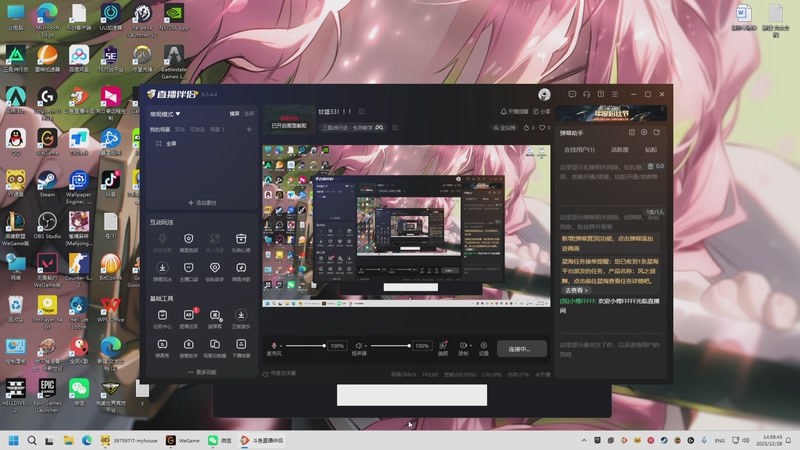This screenshot has width=800, height=450.
Task: Open the 弹幕点歌 song request tool
Action: tap(241, 271)
